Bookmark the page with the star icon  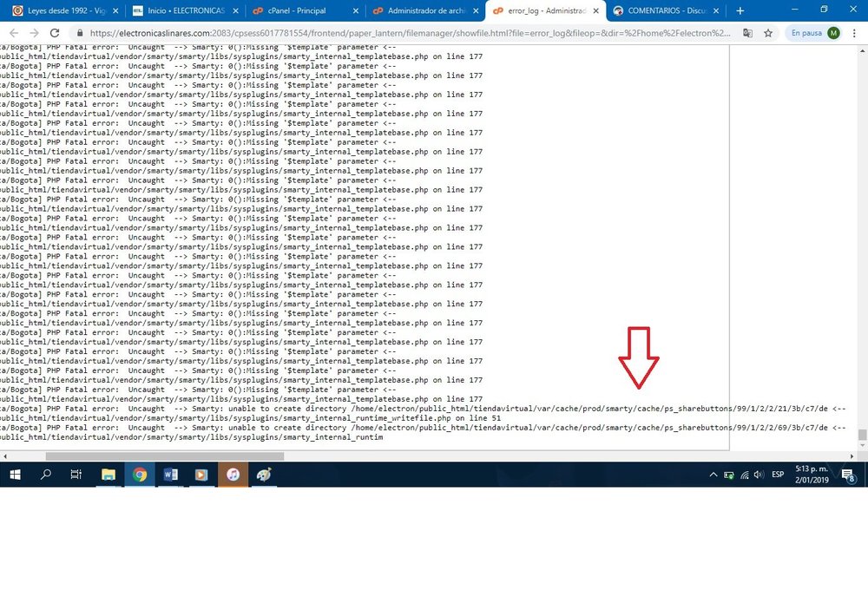pos(767,32)
